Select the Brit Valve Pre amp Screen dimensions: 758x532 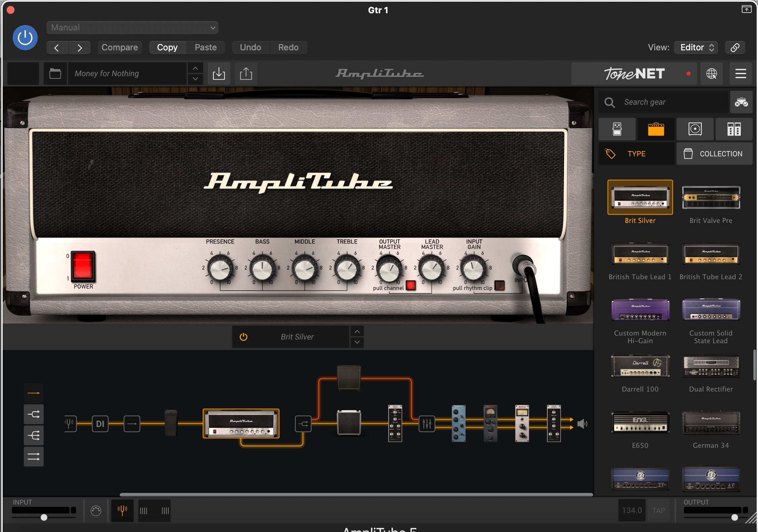[711, 197]
